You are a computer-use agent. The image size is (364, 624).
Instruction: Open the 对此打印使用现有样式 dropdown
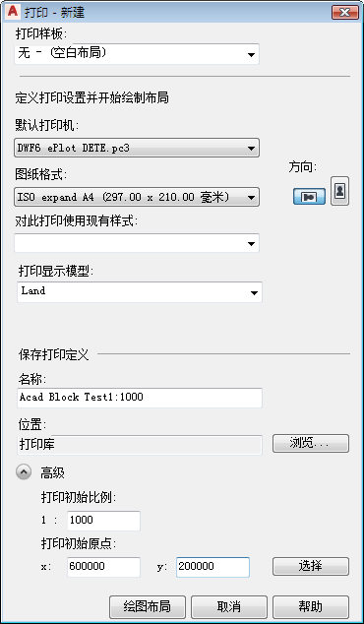137,243
